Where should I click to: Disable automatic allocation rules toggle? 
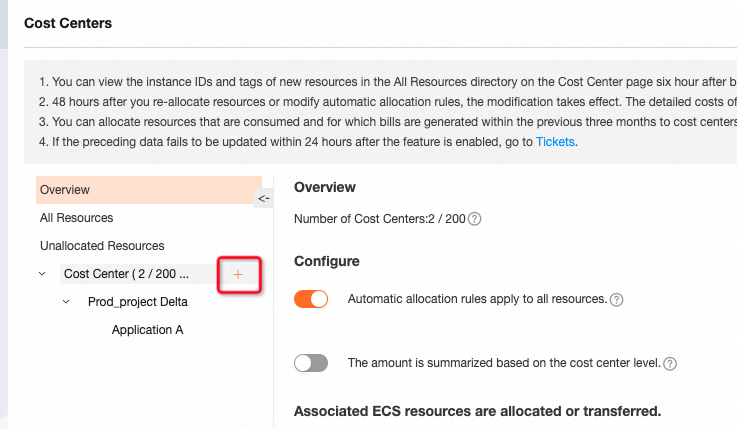(311, 299)
